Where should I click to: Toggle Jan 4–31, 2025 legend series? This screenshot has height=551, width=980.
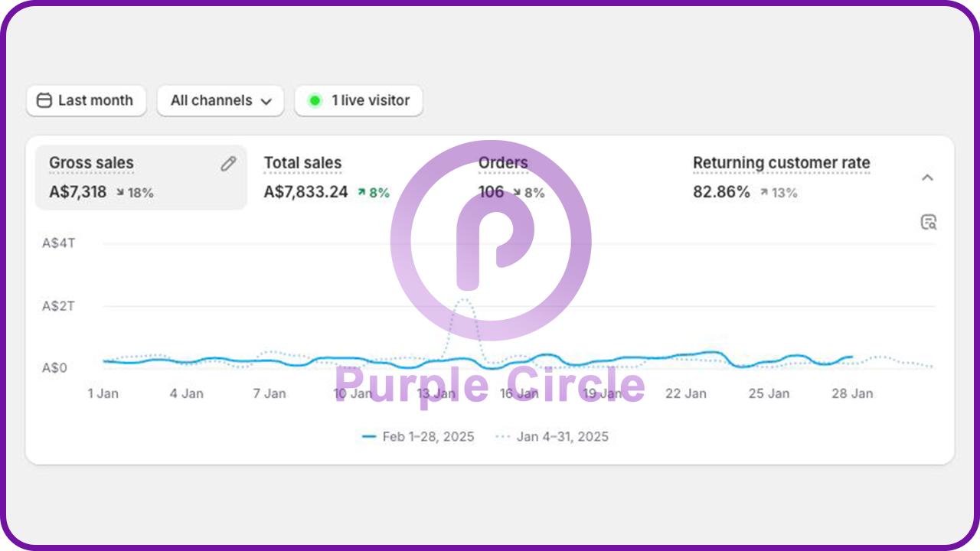pos(552,437)
